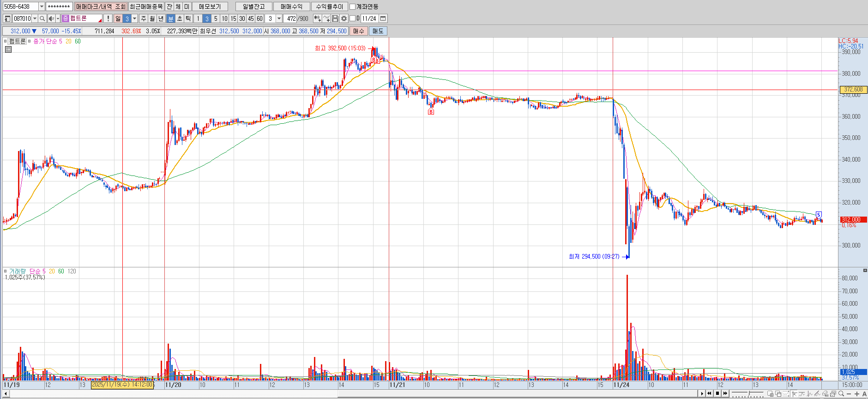This screenshot has width=868, height=399.
Task: Open the minute interval 3 dropdown
Action: 279,18
